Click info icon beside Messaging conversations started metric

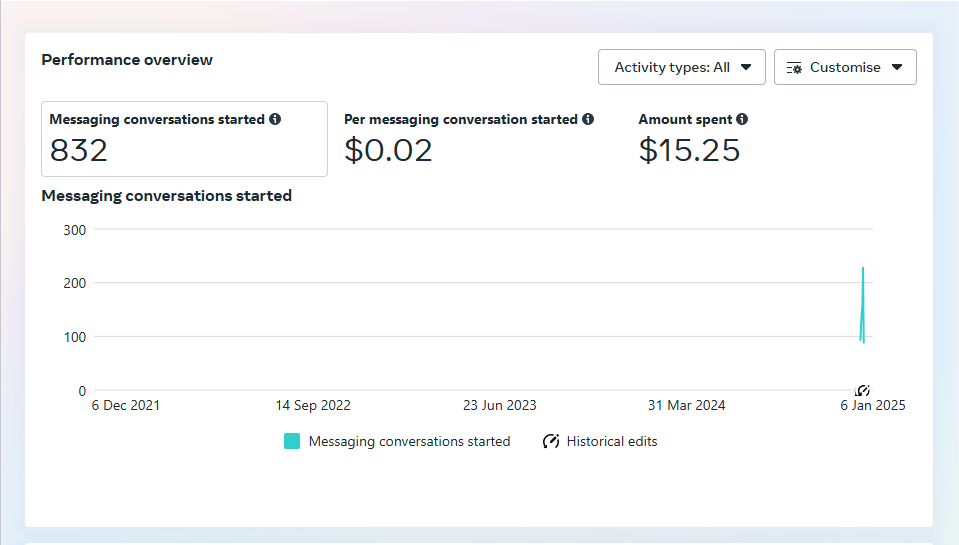tap(275, 119)
